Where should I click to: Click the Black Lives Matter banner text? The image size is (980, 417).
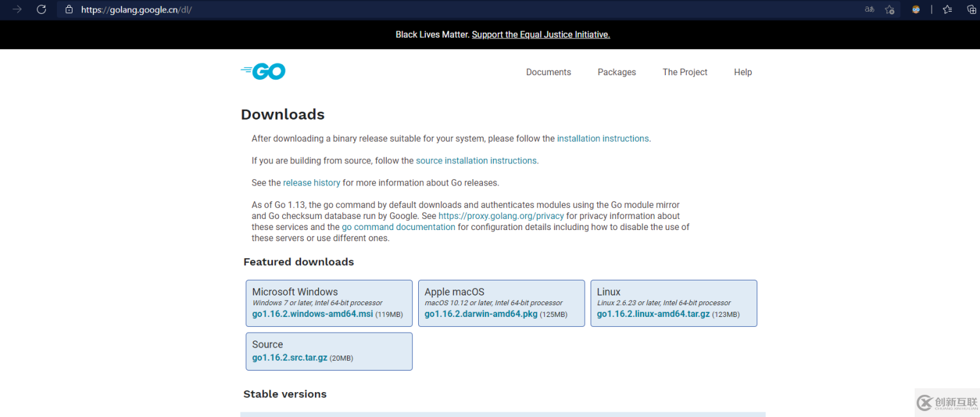433,35
